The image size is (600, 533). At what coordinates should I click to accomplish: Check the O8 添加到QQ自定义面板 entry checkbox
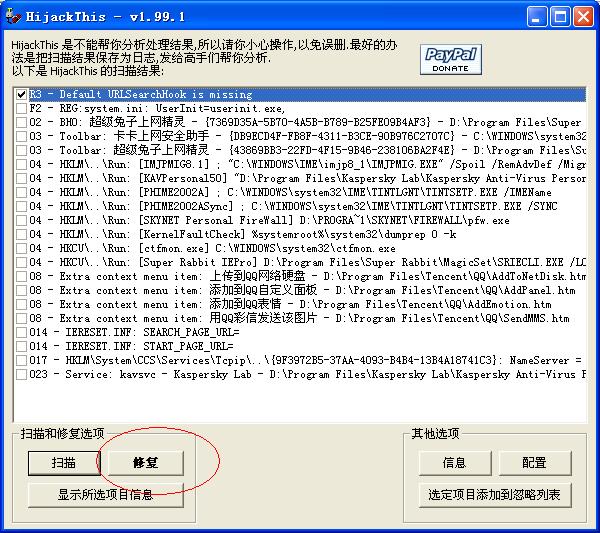click(x=21, y=290)
